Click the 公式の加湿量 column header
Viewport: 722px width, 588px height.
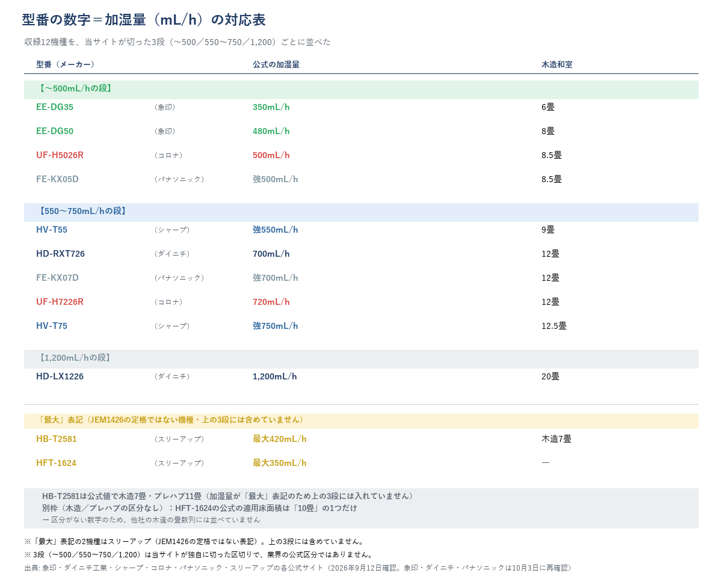(276, 64)
